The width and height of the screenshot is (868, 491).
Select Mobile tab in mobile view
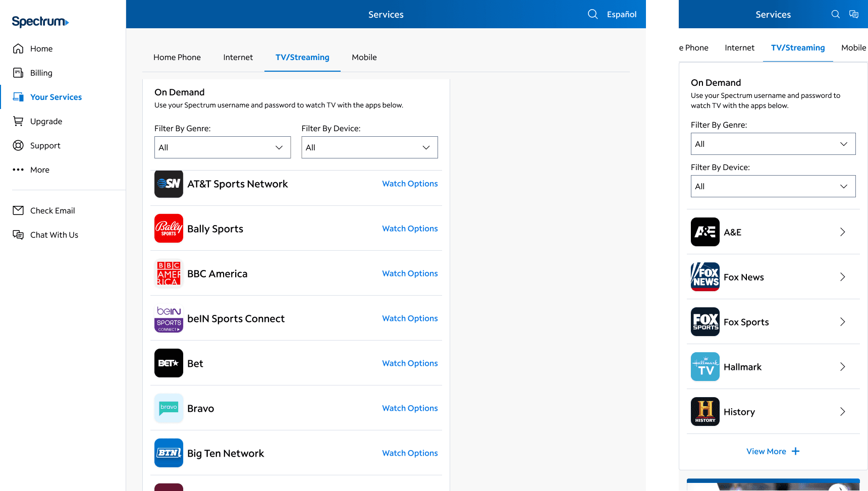coord(854,47)
